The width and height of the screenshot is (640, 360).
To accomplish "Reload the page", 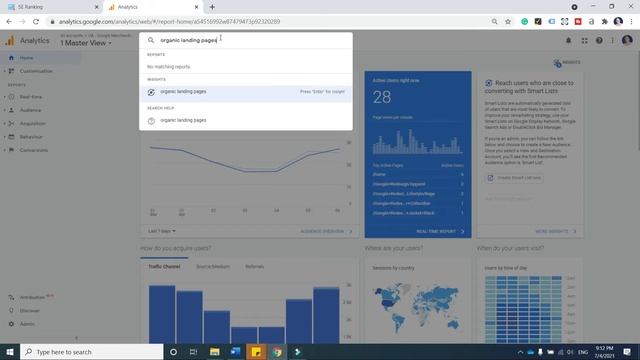I will click(x=36, y=22).
